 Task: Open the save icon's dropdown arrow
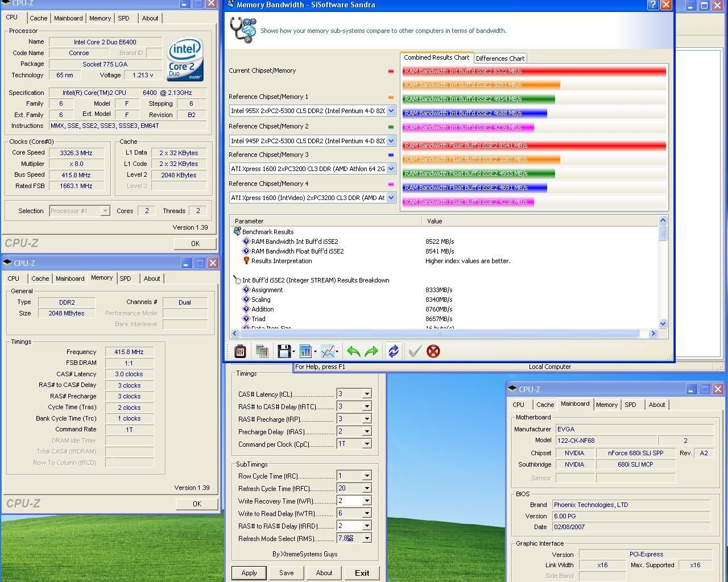pos(293,352)
